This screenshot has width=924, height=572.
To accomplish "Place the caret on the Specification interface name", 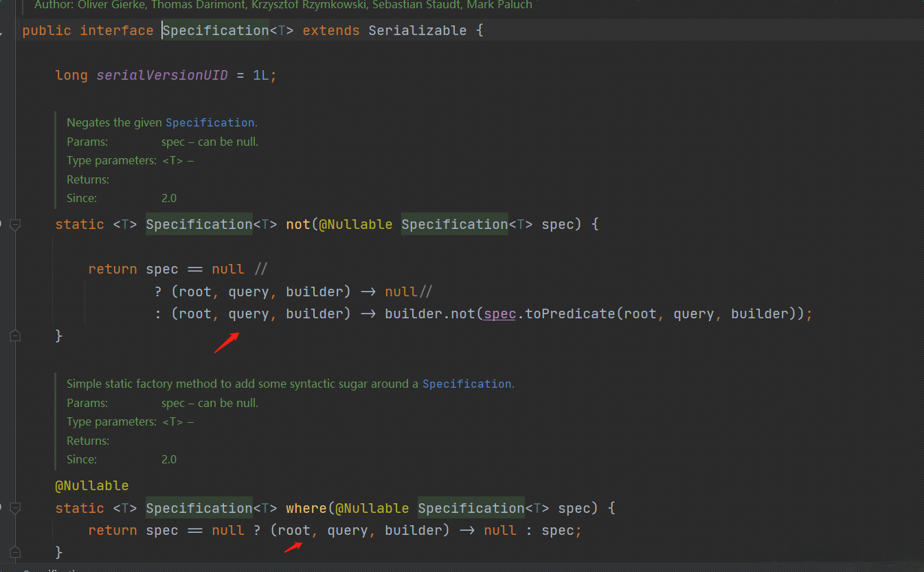I will (215, 30).
